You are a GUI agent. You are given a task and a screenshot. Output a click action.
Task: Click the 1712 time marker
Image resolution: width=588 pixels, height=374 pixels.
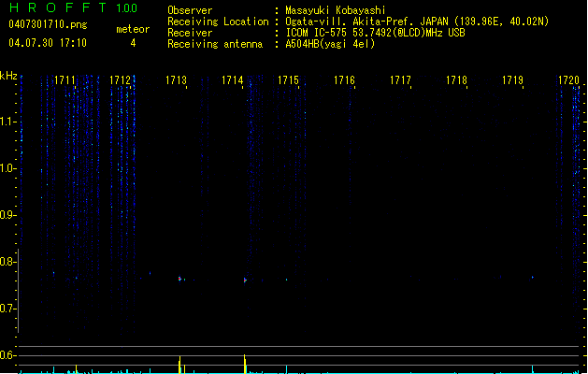pos(120,80)
